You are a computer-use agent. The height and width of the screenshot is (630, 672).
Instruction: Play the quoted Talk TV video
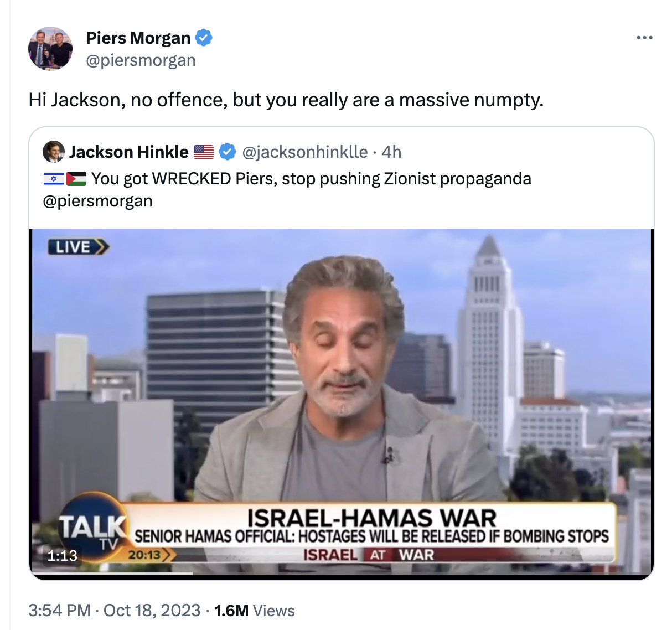pos(342,404)
